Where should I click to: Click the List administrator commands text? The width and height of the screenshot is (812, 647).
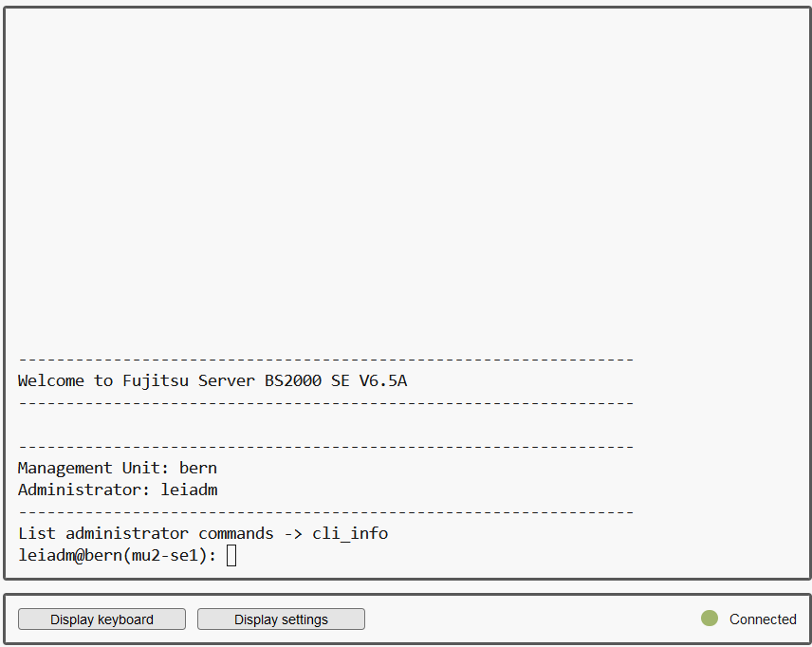145,533
